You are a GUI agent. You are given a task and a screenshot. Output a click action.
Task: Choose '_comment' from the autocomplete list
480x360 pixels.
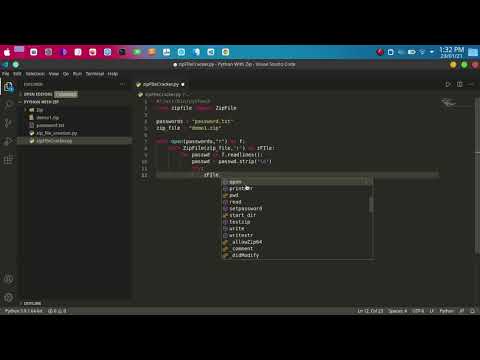coord(297,249)
